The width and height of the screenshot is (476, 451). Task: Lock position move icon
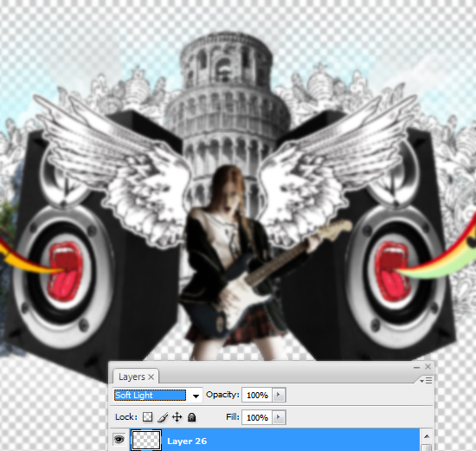177,417
